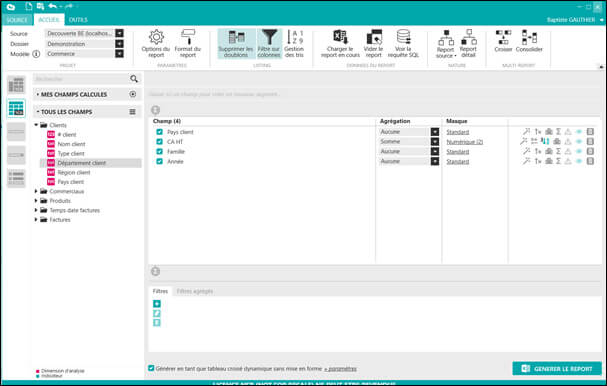Click the new document icon in title bar

tap(29, 6)
